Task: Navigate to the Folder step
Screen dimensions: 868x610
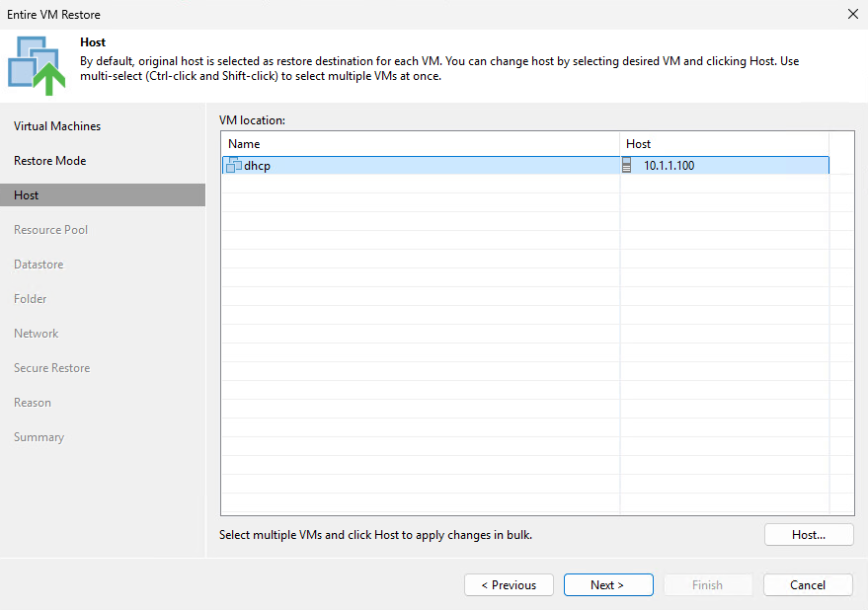Action: [30, 298]
